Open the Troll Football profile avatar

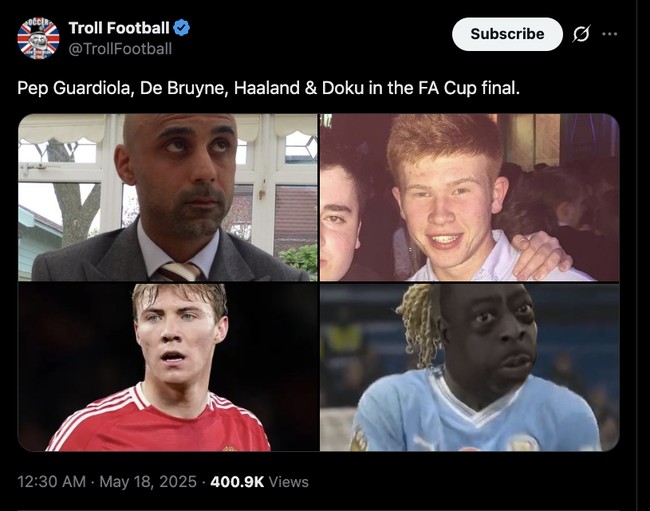coord(38,38)
